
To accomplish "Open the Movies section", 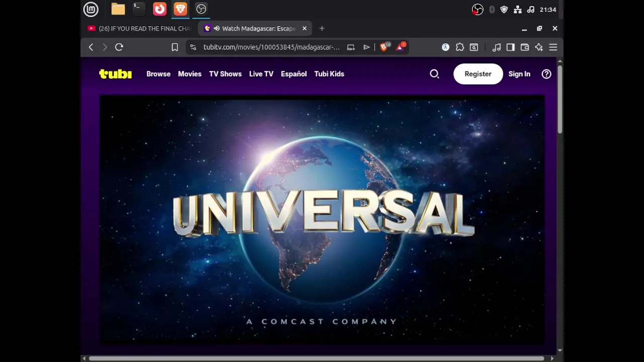I will (x=190, y=74).
